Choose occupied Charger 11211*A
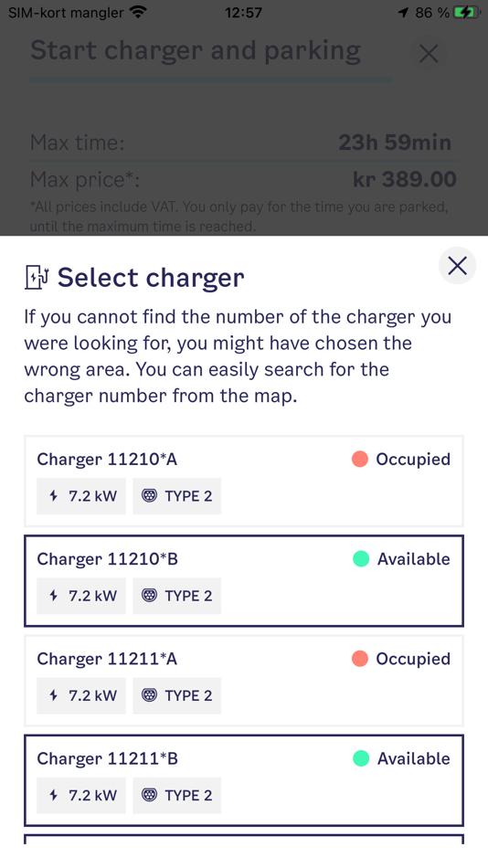 pos(244,681)
